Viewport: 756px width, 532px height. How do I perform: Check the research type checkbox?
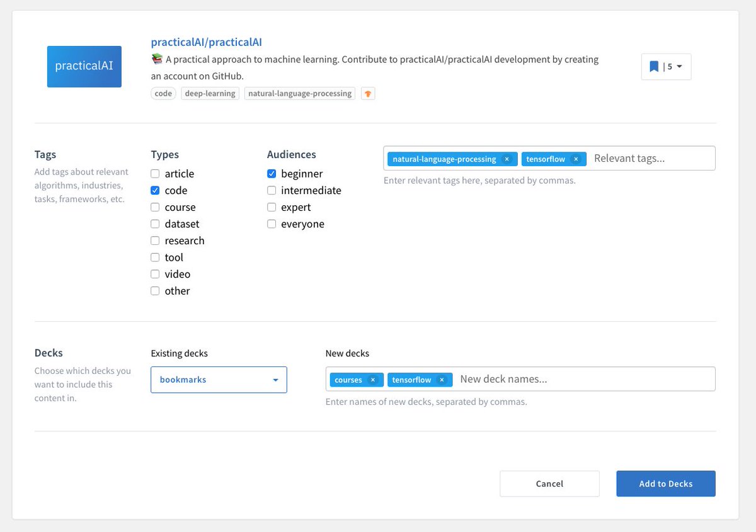(155, 241)
